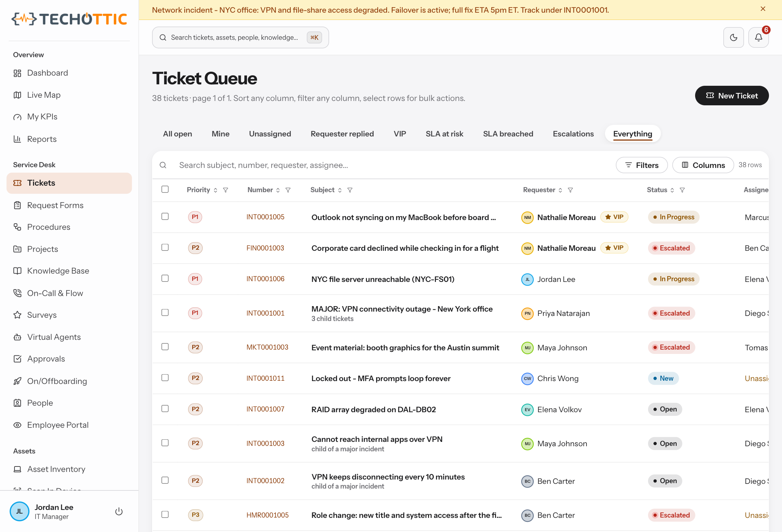
Task: Open People in the sidebar
Action: 69,403
